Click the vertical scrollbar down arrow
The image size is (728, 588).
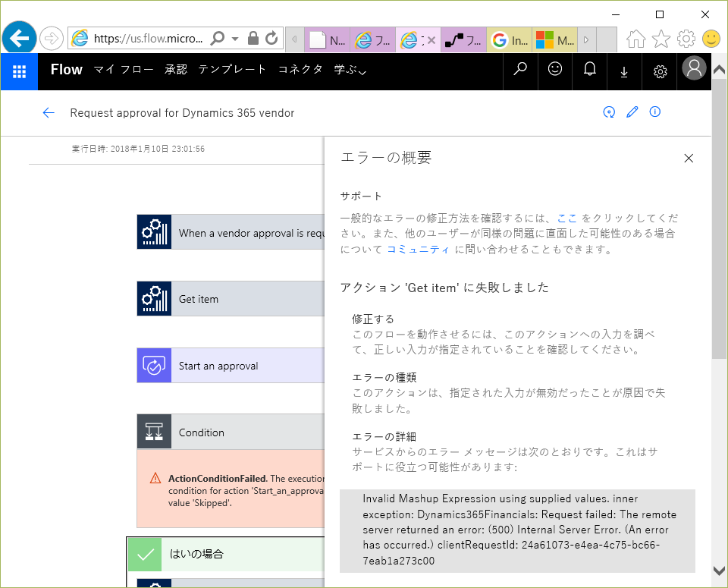(719, 571)
